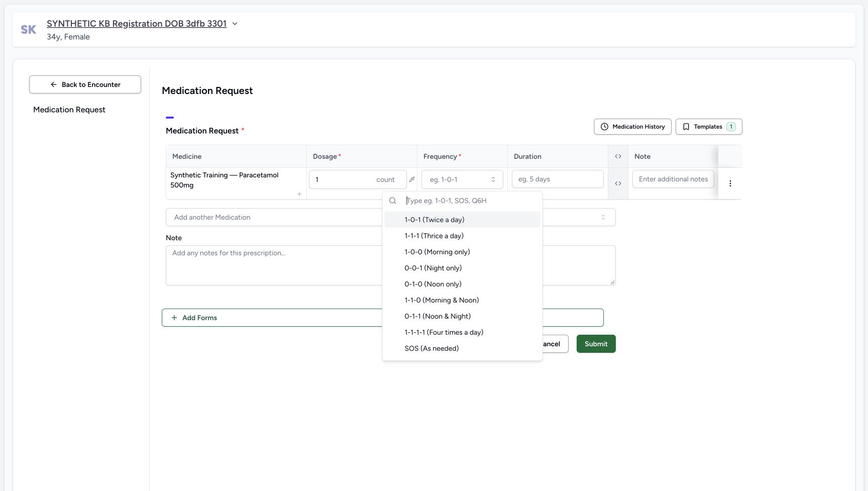The height and width of the screenshot is (491, 868).
Task: Submit the medication request
Action: coord(596,344)
